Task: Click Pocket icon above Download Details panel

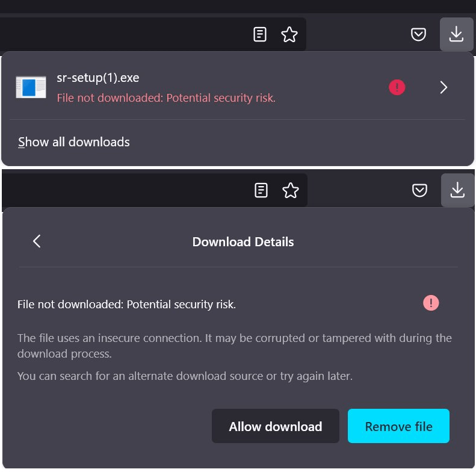Action: (419, 191)
